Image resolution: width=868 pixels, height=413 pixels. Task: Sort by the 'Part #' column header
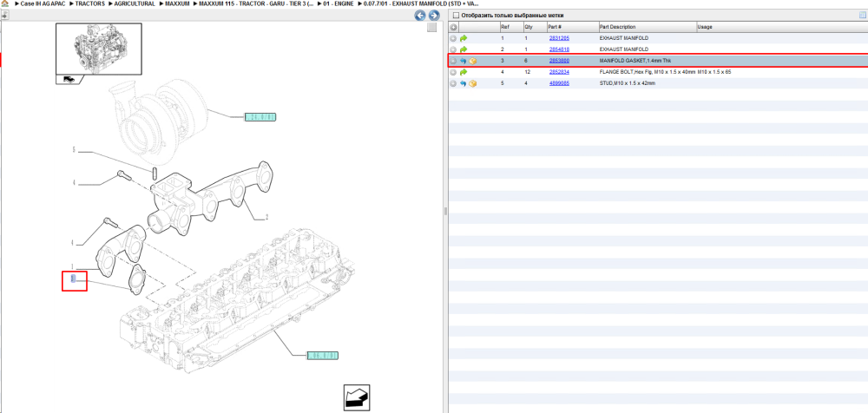tap(572, 27)
